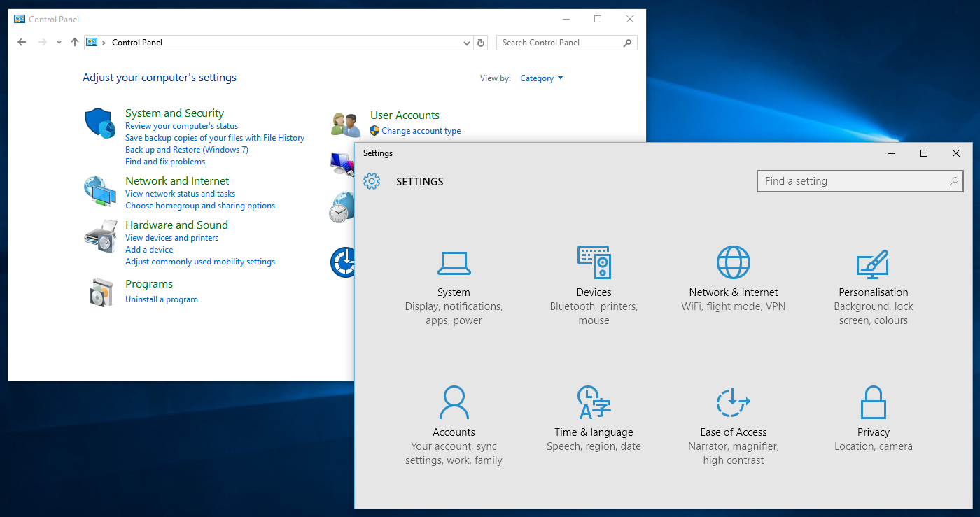Open System settings laptop icon
Image resolution: width=980 pixels, height=517 pixels.
click(454, 263)
